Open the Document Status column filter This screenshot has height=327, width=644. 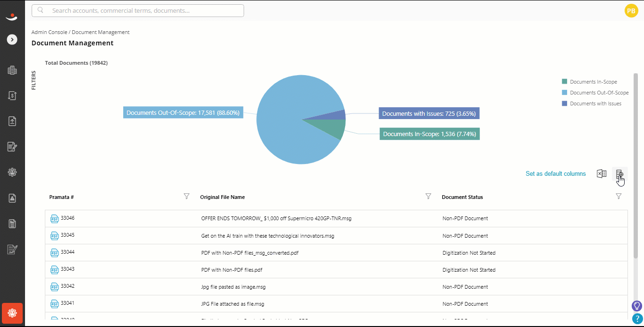(x=619, y=196)
